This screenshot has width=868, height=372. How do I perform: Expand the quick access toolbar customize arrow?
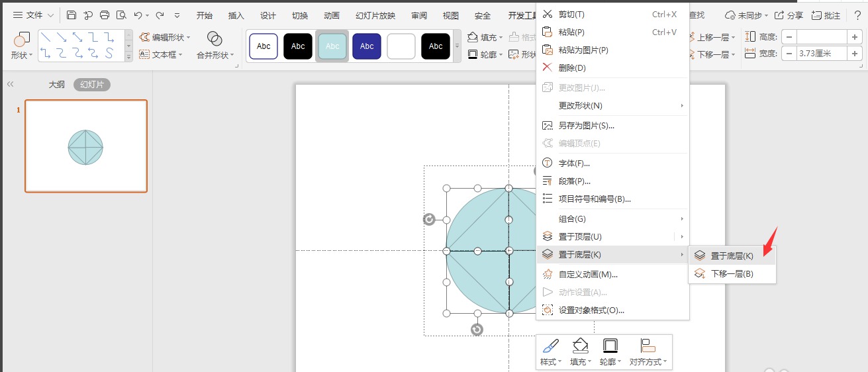(177, 15)
